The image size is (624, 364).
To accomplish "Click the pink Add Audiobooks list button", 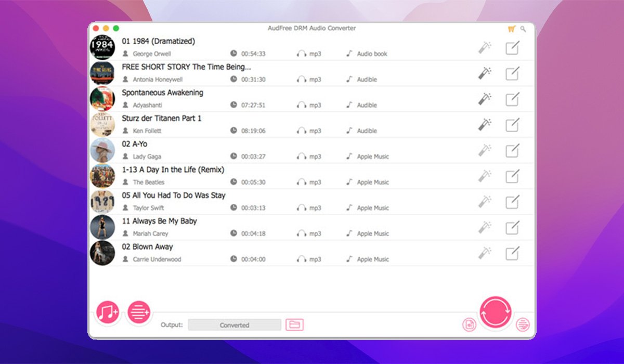I will click(x=139, y=313).
